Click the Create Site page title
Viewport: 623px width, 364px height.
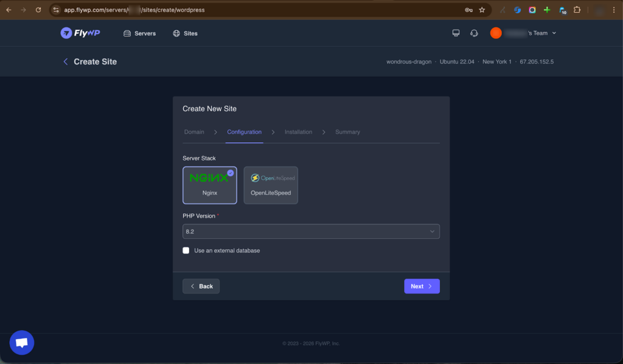[96, 61]
